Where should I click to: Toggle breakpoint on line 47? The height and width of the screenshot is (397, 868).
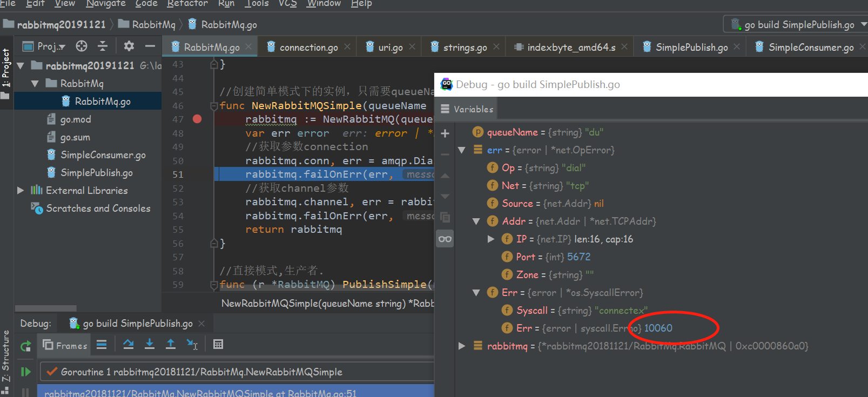(197, 119)
